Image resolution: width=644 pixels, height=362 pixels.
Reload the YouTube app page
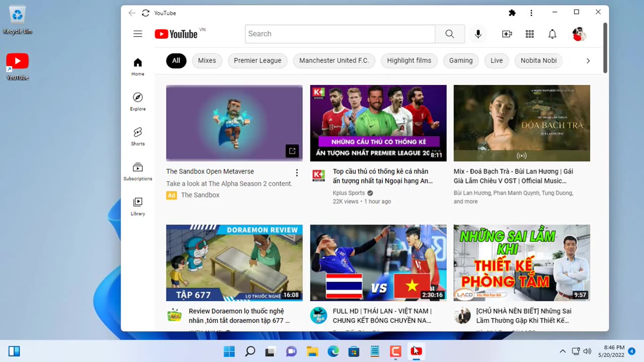click(146, 13)
